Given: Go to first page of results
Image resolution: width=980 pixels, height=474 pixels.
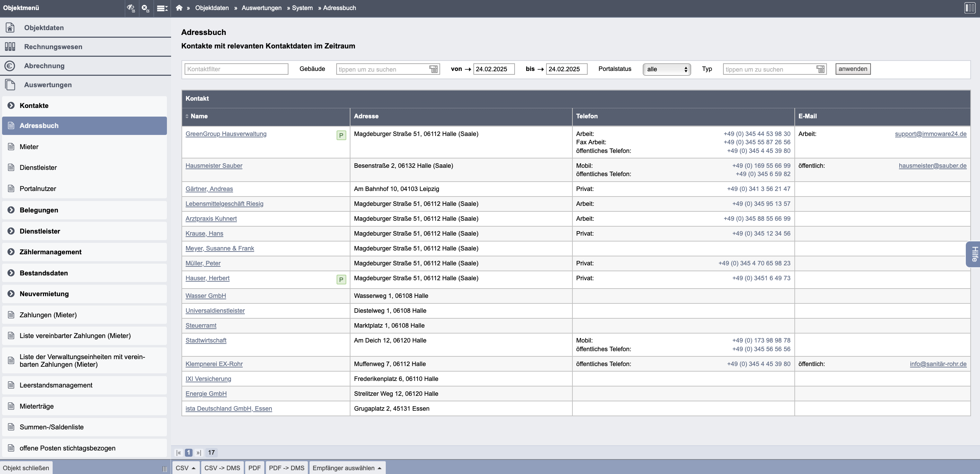Looking at the screenshot, I should tap(179, 453).
